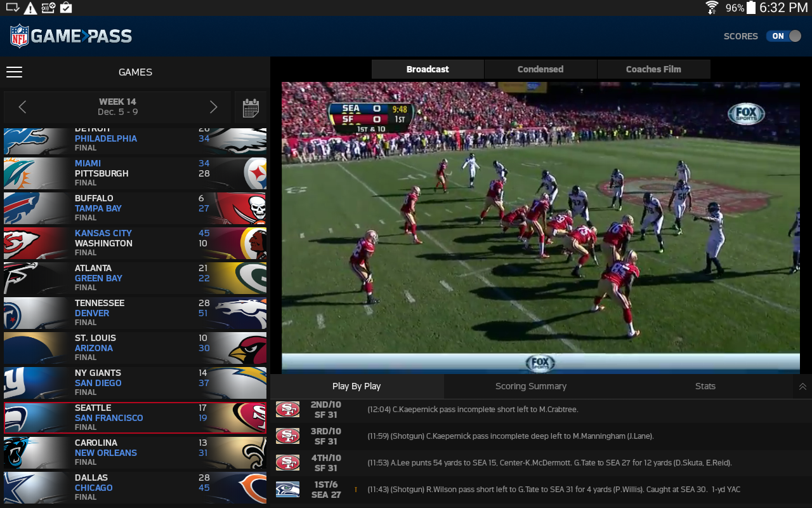Go to previous week
The image size is (812, 508).
pyautogui.click(x=22, y=107)
